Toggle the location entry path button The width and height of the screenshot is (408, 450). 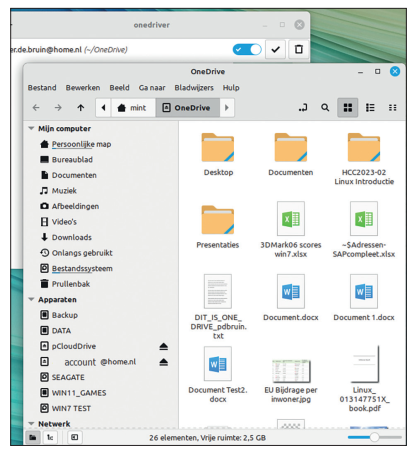303,108
